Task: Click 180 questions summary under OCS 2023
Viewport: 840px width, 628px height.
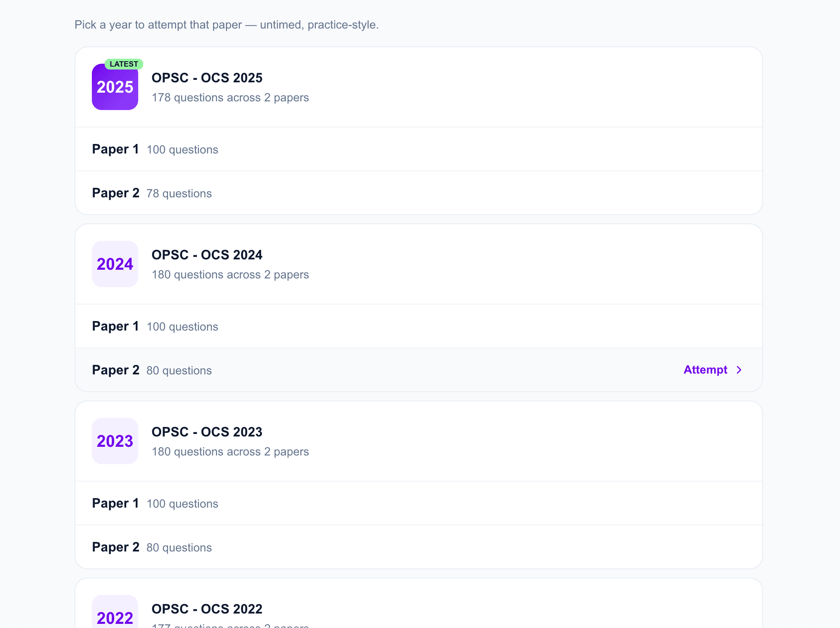Action: coord(230,452)
